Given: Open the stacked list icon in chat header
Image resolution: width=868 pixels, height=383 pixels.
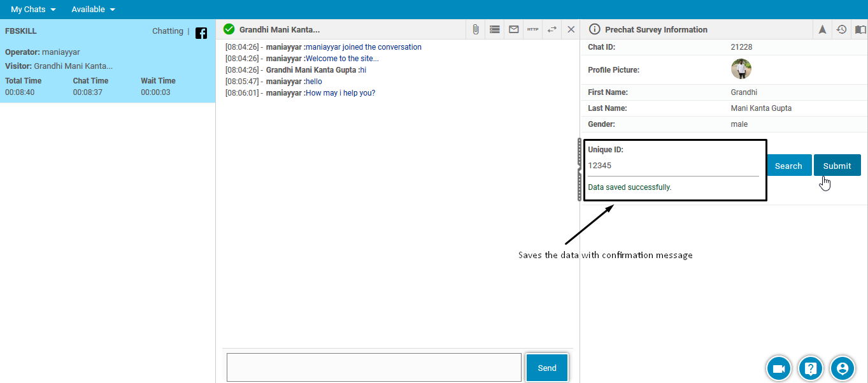Looking at the screenshot, I should point(494,29).
